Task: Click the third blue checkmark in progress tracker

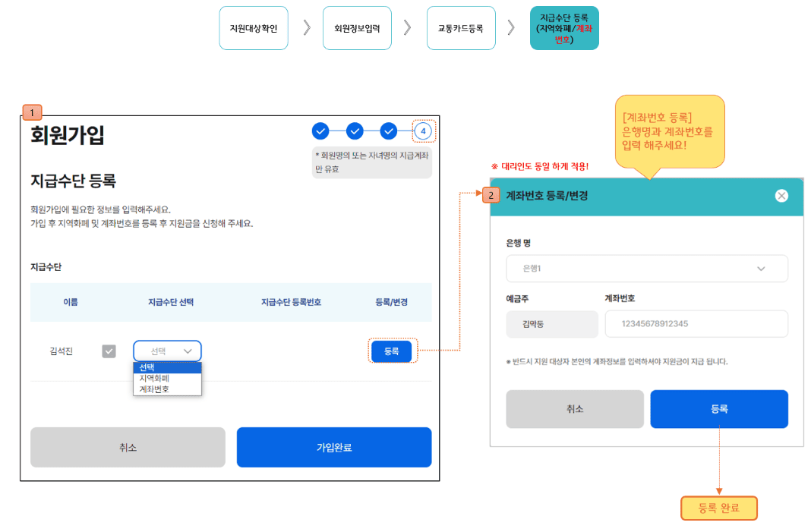Action: (388, 131)
